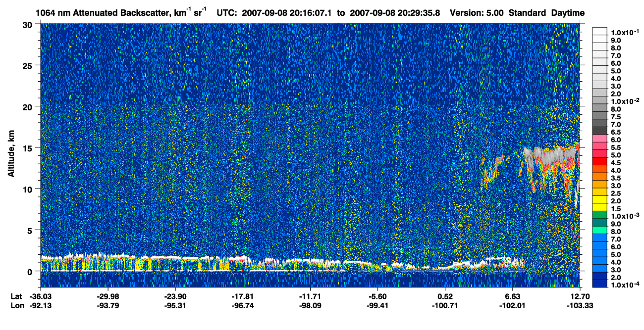Click the "Lat" row label
Screen dimensions: 644x330
point(16,296)
